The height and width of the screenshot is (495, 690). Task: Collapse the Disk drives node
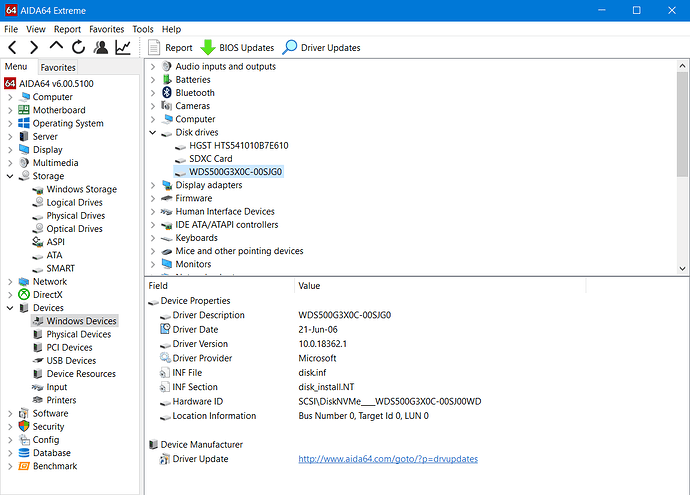click(x=153, y=132)
